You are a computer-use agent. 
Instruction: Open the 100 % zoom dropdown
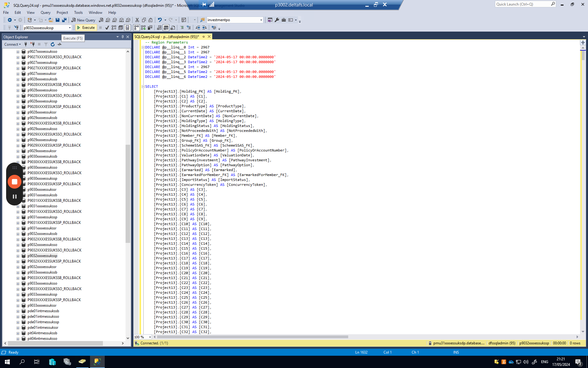(150, 337)
